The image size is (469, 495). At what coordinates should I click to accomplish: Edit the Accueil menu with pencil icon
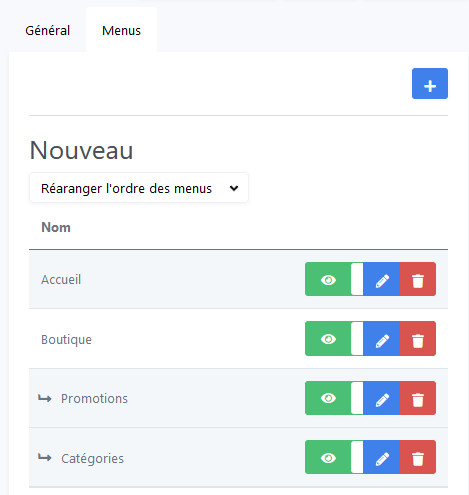point(382,279)
